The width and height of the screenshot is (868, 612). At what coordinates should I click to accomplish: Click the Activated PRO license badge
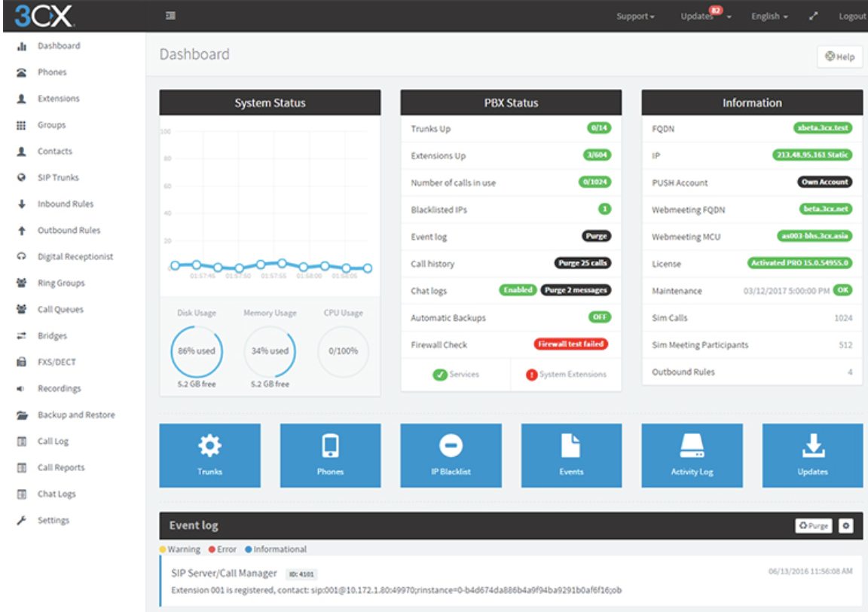pyautogui.click(x=800, y=263)
